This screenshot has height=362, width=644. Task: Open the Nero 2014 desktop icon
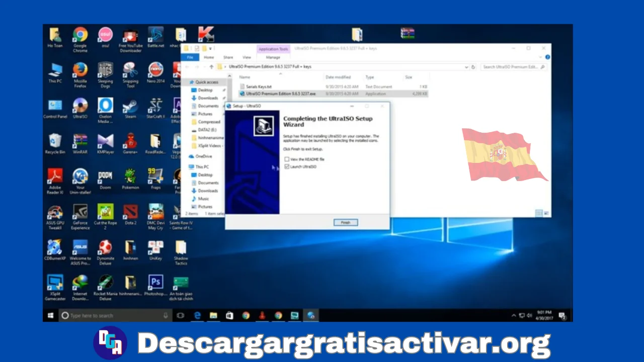[156, 73]
